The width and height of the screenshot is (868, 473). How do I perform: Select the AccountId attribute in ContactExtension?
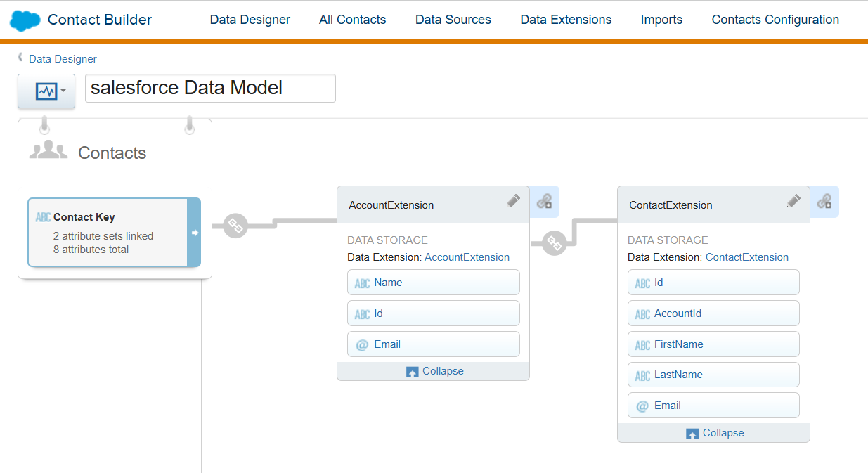click(x=713, y=313)
